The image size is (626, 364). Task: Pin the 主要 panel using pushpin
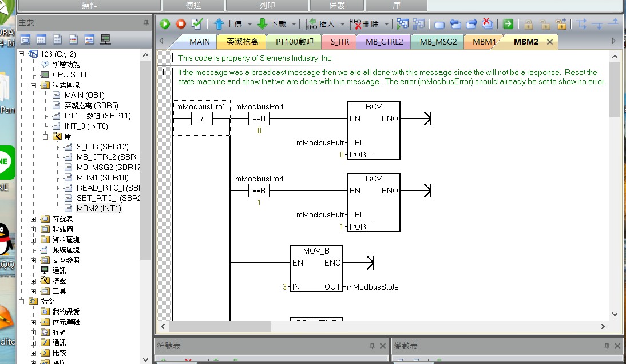pos(146,22)
